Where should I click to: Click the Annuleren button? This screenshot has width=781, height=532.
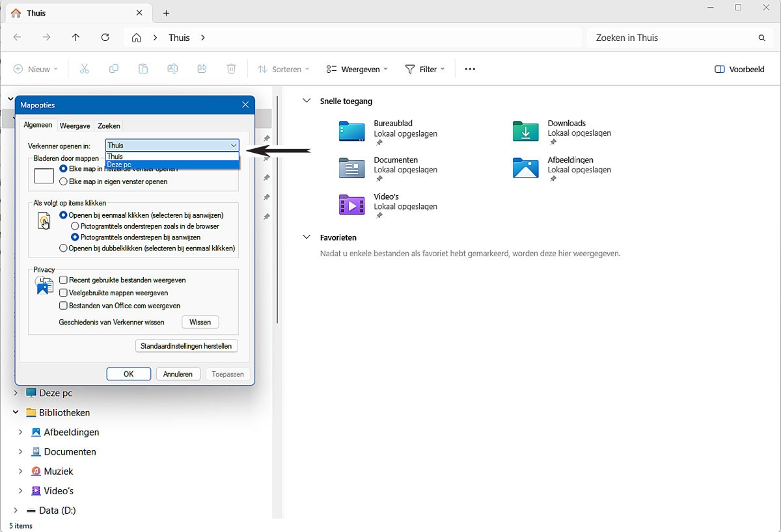click(178, 374)
